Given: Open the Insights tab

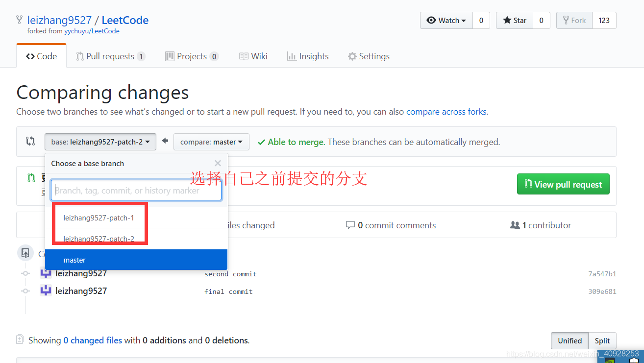Looking at the screenshot, I should pos(308,56).
